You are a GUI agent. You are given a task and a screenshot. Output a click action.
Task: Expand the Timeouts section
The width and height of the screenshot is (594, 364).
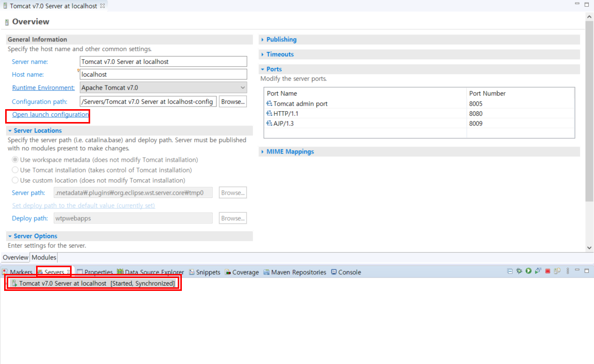(x=263, y=54)
